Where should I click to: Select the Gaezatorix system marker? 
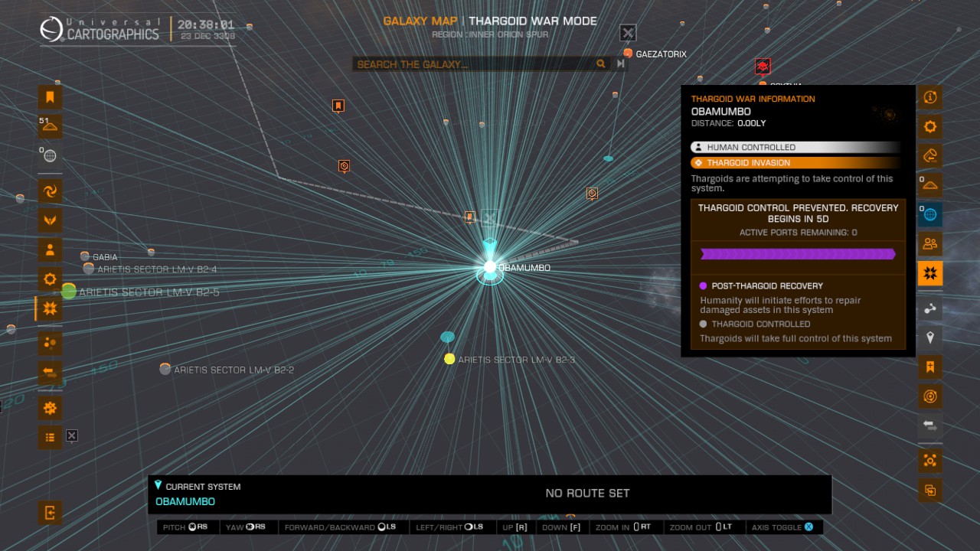628,54
